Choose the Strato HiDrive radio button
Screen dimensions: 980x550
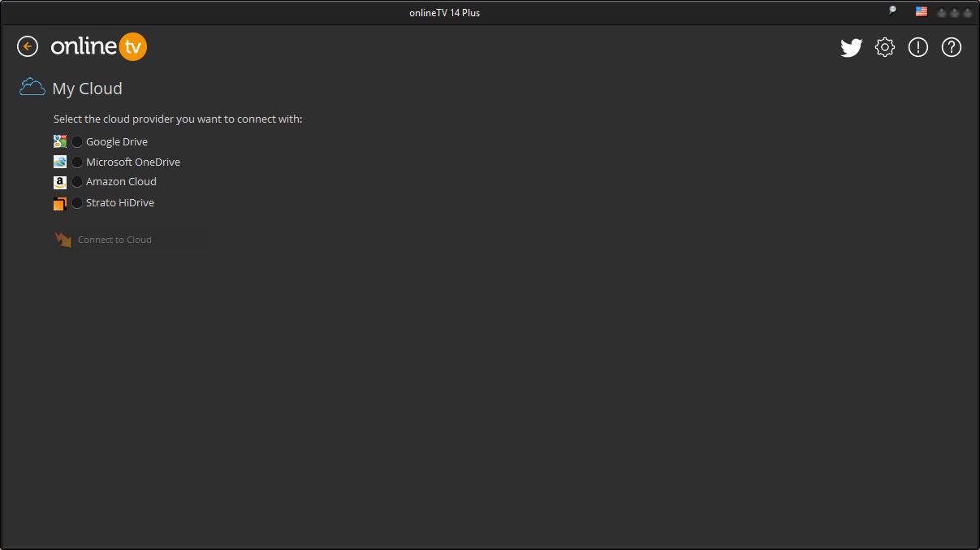77,203
